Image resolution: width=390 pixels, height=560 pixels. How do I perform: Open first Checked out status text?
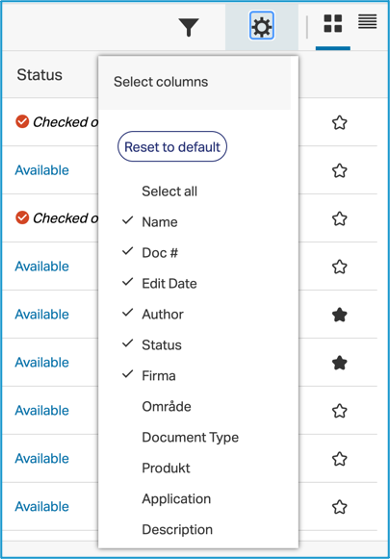65,122
